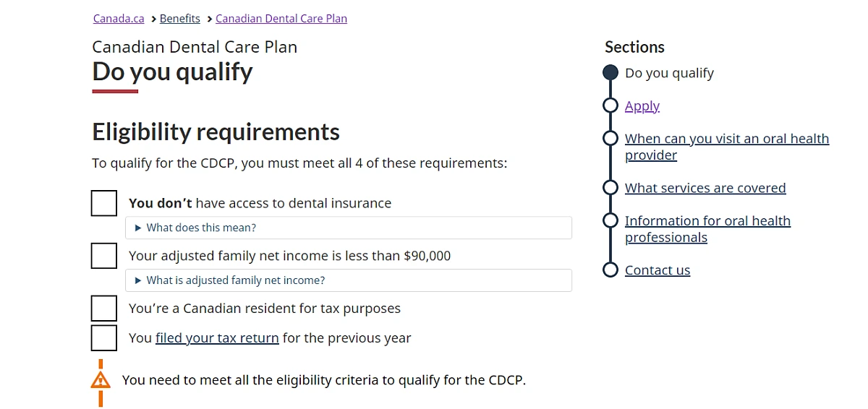Open the Contact us section link

click(x=658, y=270)
